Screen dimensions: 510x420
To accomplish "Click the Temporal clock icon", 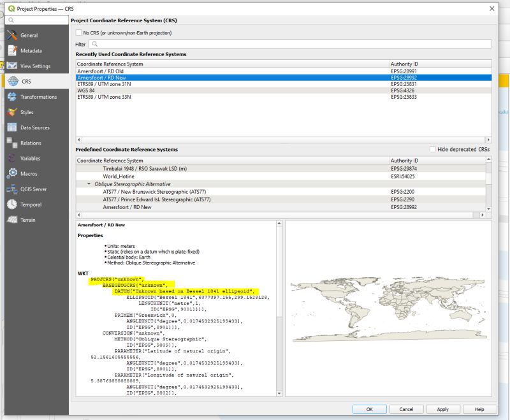I will pyautogui.click(x=12, y=205).
